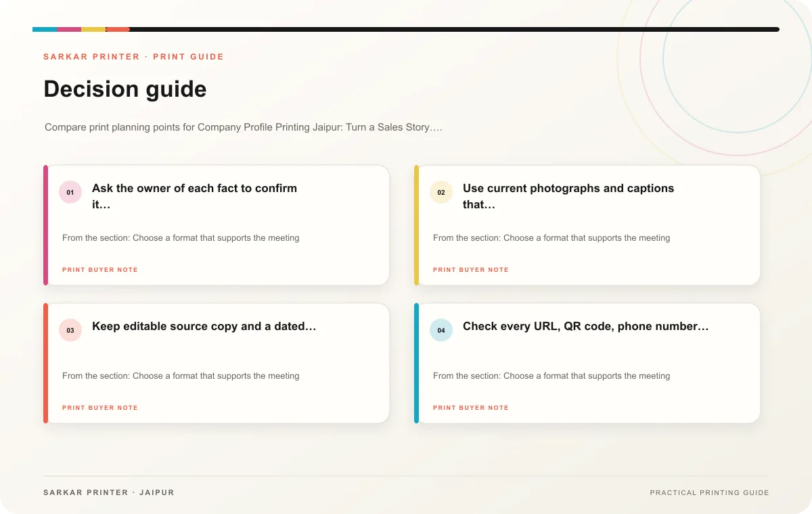Click the 02 number badge

(x=441, y=193)
